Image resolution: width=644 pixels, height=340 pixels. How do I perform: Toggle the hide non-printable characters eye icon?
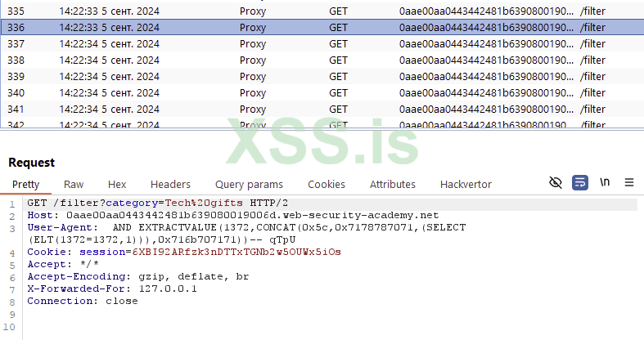[x=556, y=182]
